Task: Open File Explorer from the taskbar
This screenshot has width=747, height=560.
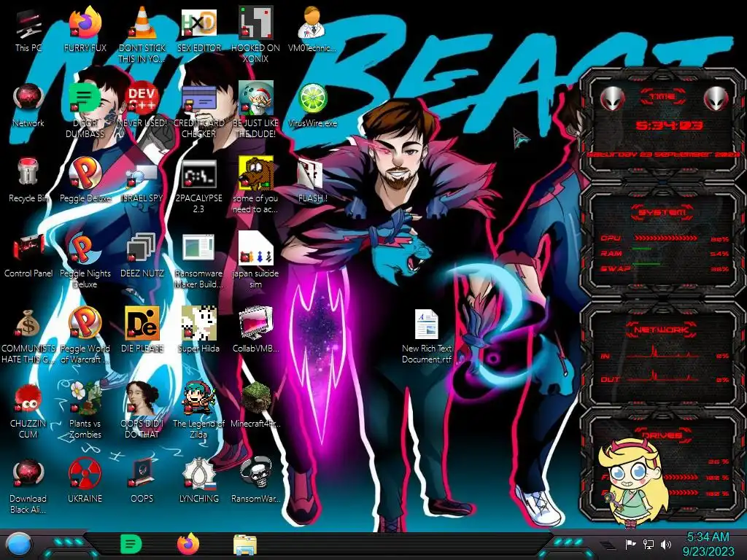Action: [x=245, y=545]
